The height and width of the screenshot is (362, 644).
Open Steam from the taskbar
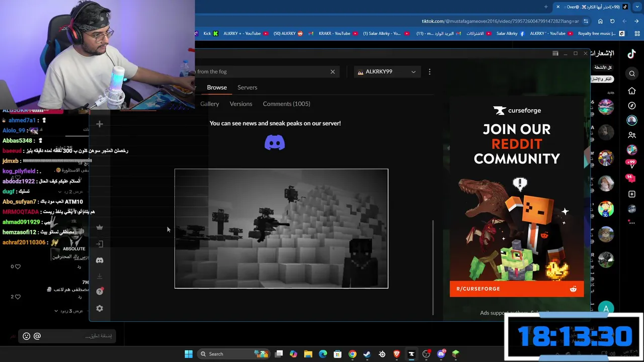pyautogui.click(x=367, y=354)
